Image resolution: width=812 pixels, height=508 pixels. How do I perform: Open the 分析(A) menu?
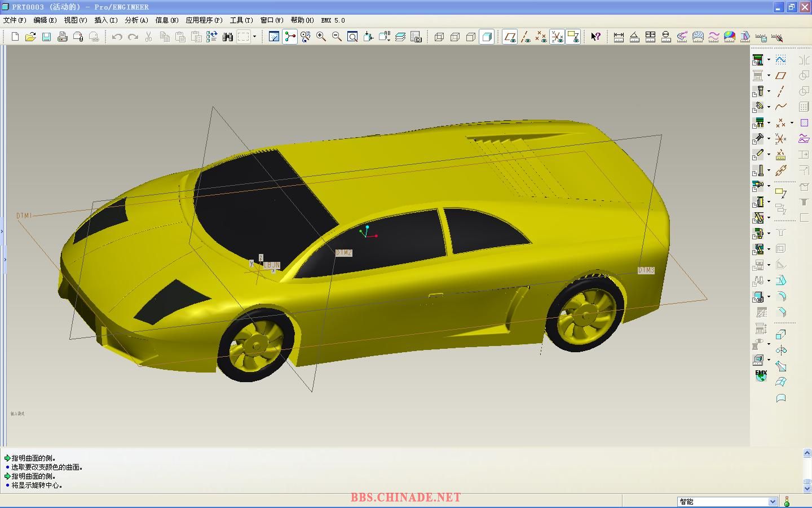pos(136,20)
